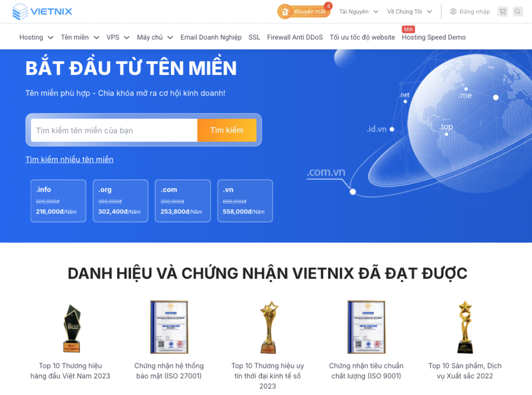Click the gold star trophy for kinh tế số
Screen dimensions: 532x395
coord(269,327)
